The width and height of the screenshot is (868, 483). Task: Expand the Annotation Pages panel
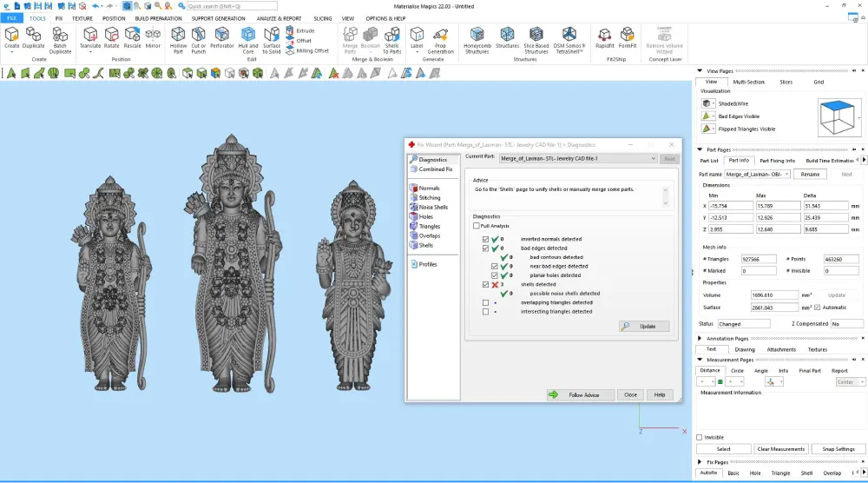click(x=700, y=338)
